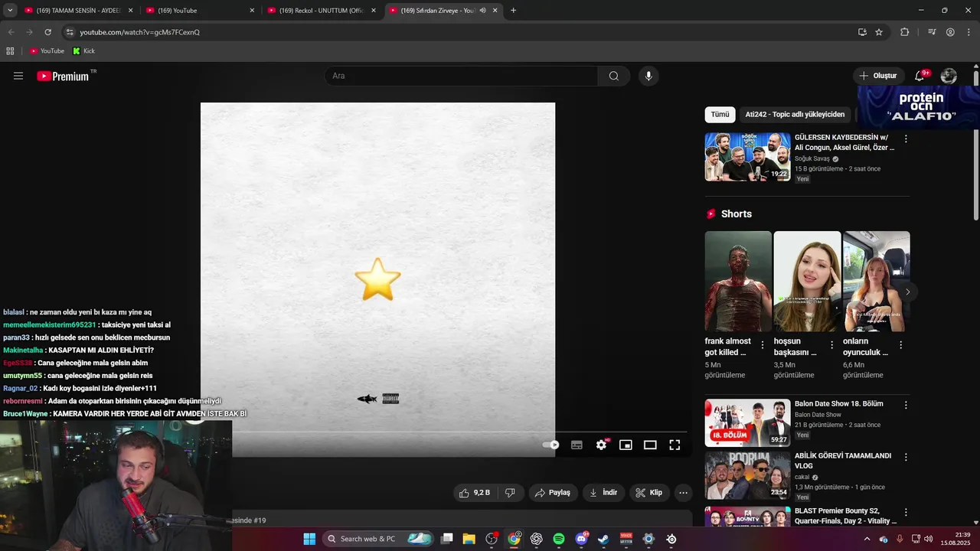Open options for Balon Date Show video
The width and height of the screenshot is (980, 551).
point(906,406)
